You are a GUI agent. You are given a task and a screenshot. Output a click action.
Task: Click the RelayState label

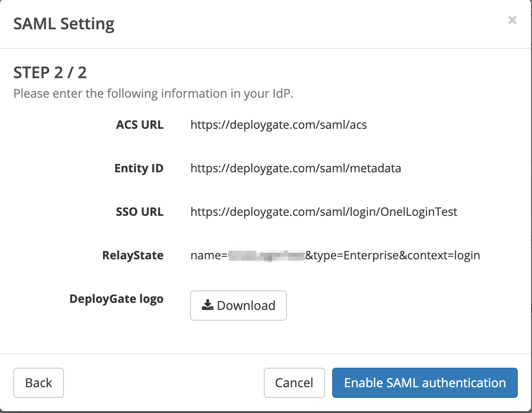click(x=132, y=255)
